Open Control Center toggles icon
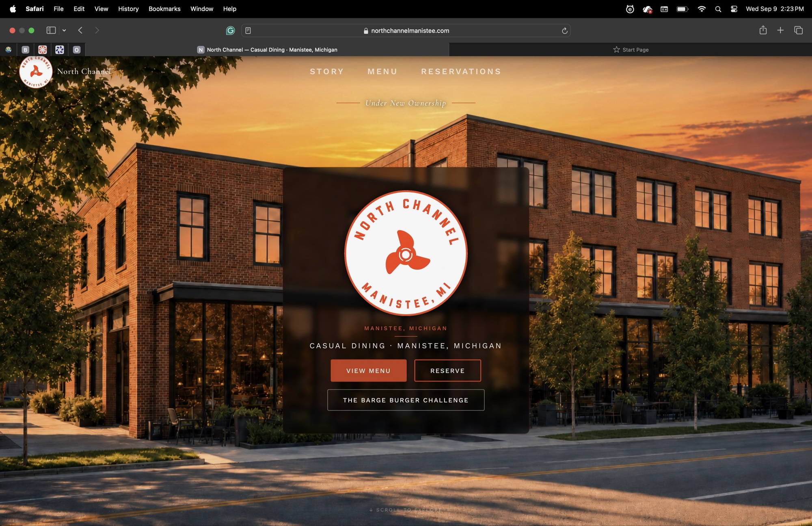 [x=734, y=9]
